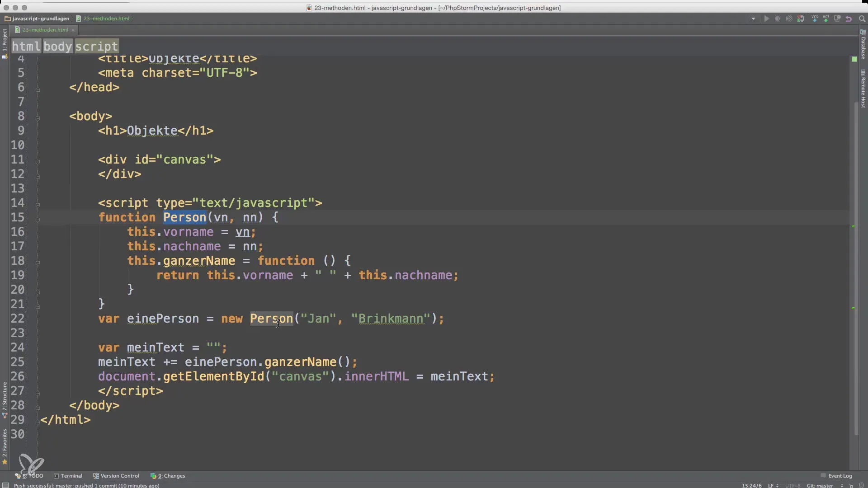
Task: Click the body breadcrumb tag
Action: pos(57,46)
